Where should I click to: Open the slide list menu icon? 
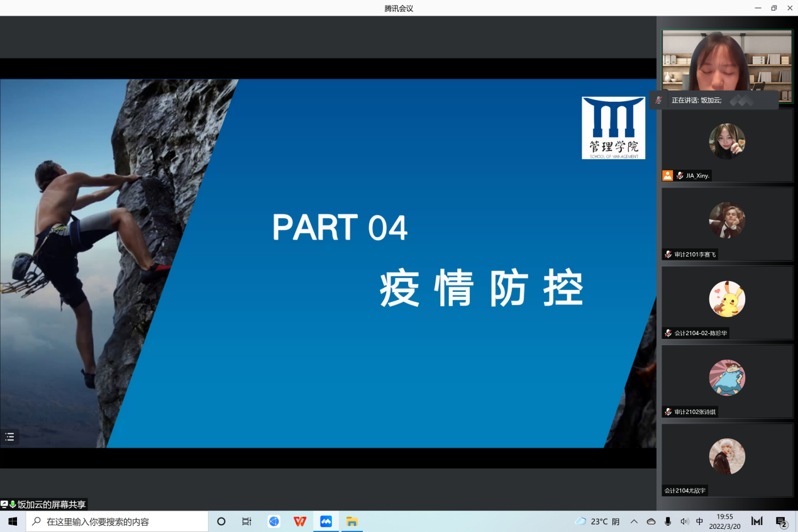9,437
